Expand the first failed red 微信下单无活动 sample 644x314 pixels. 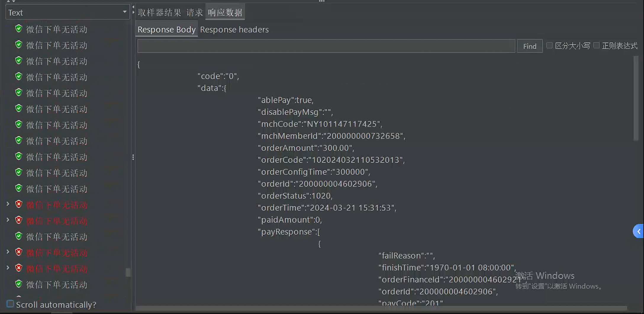[x=8, y=204]
